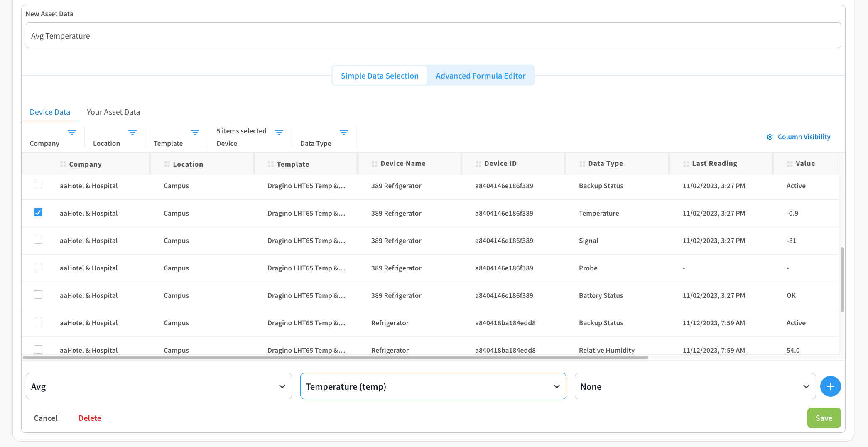The image size is (868, 447).
Task: Click the Column Visibility gear icon
Action: click(x=770, y=137)
